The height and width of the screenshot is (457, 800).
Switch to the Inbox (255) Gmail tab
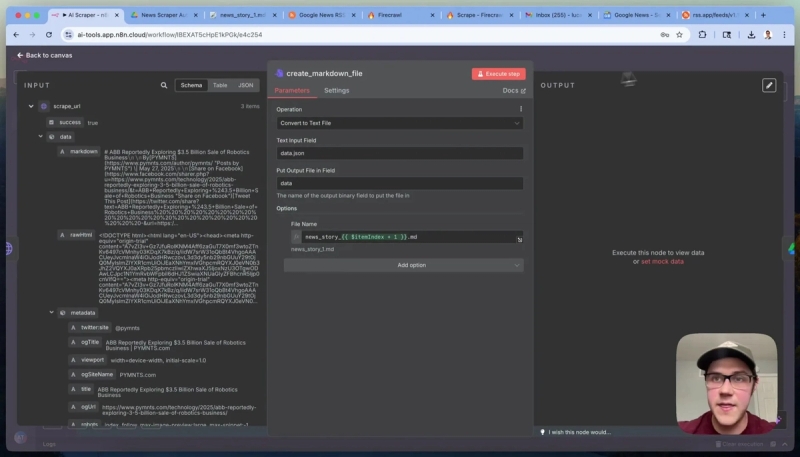(x=558, y=15)
